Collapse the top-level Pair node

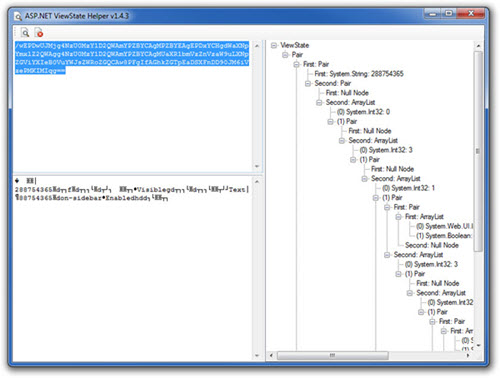(x=285, y=55)
